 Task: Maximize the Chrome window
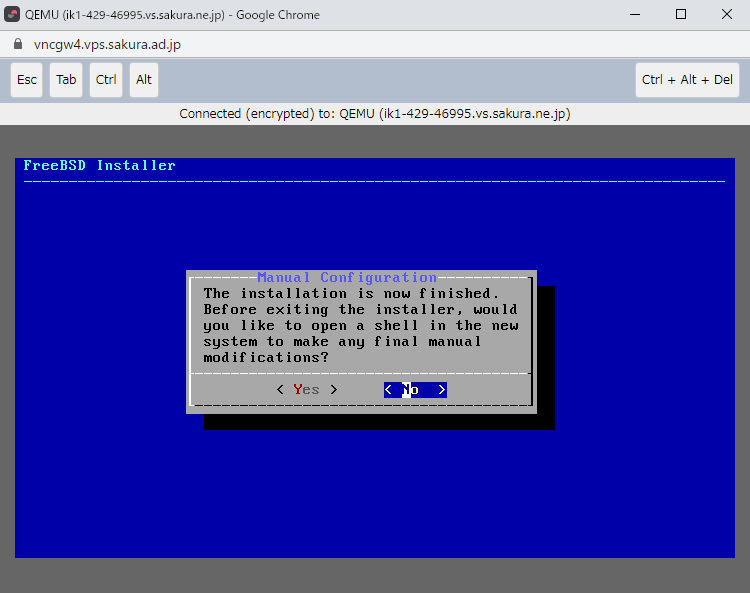681,14
